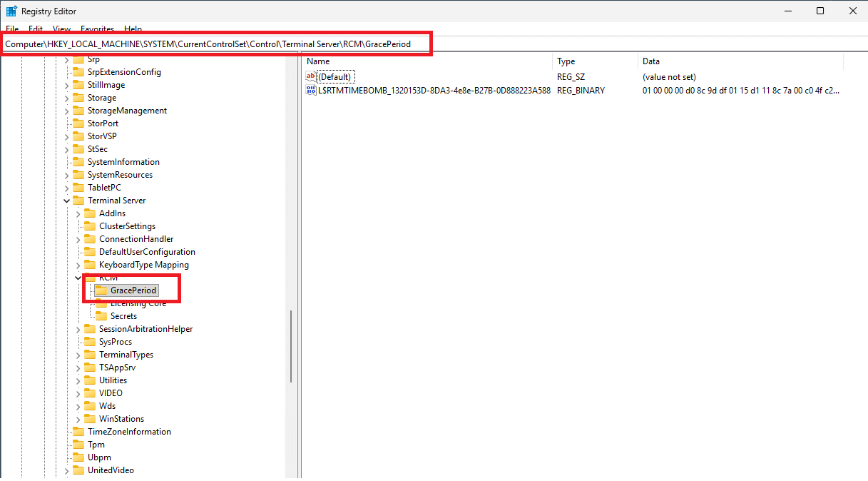
Task: Select the DefaultUserConfiguration key
Action: (146, 252)
